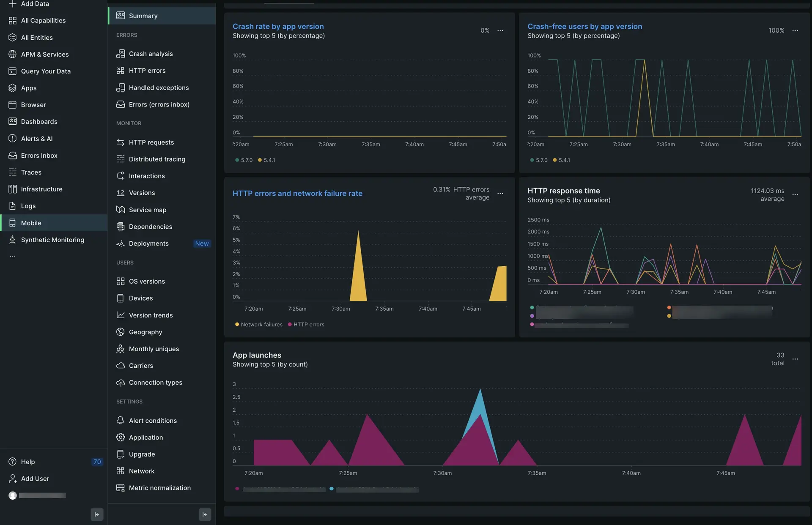Expand three-dot menu on App launches chart

tap(796, 359)
